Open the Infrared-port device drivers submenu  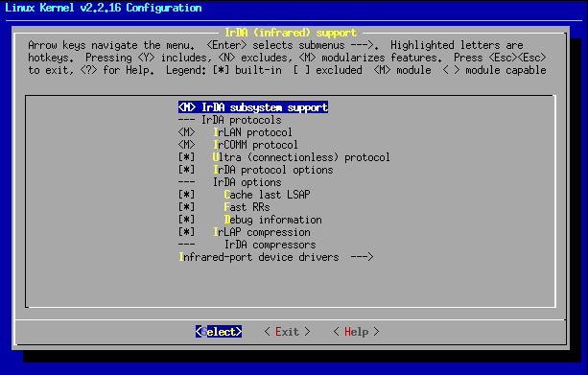click(x=276, y=257)
